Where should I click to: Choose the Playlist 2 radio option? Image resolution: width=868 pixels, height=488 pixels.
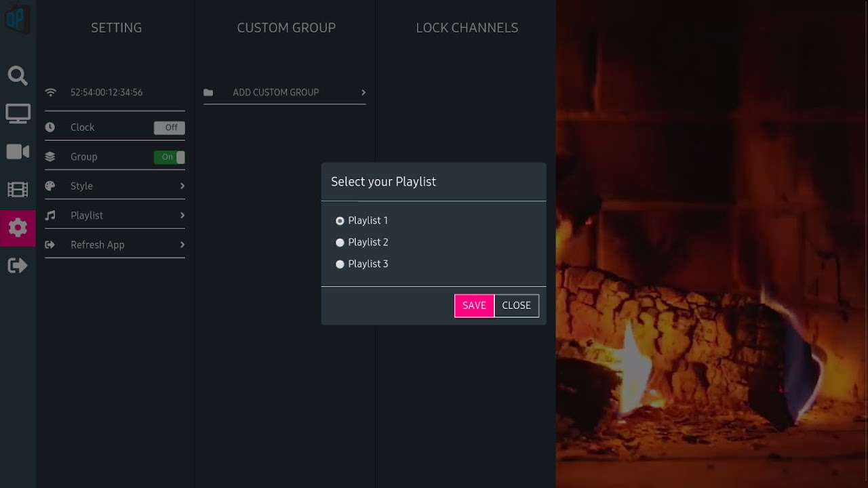point(340,243)
